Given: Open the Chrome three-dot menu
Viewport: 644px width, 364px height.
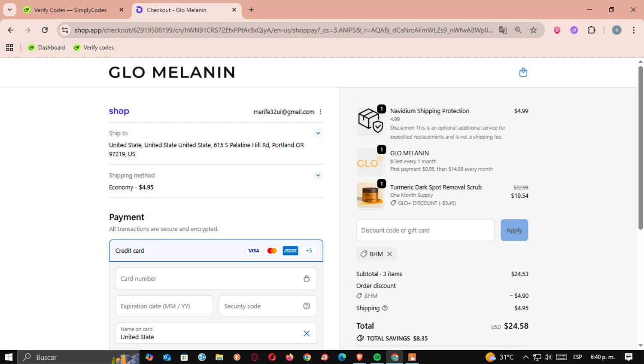Looking at the screenshot, I should tap(634, 30).
